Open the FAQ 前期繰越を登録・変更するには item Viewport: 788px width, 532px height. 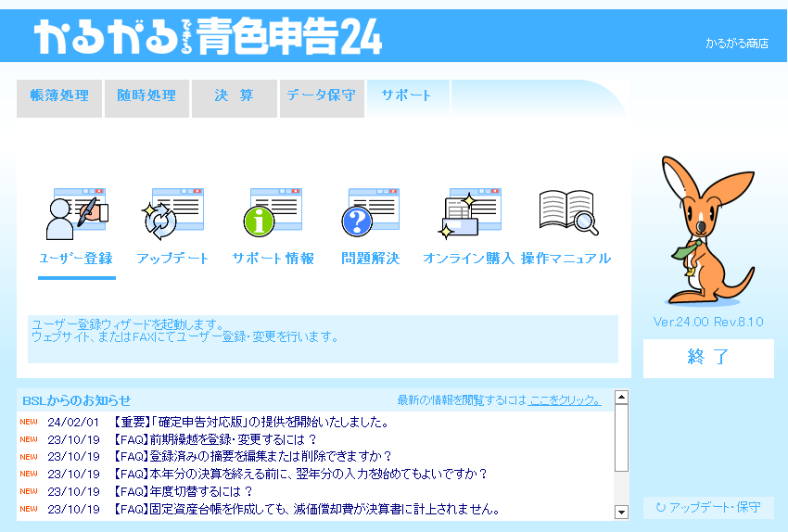(x=214, y=439)
